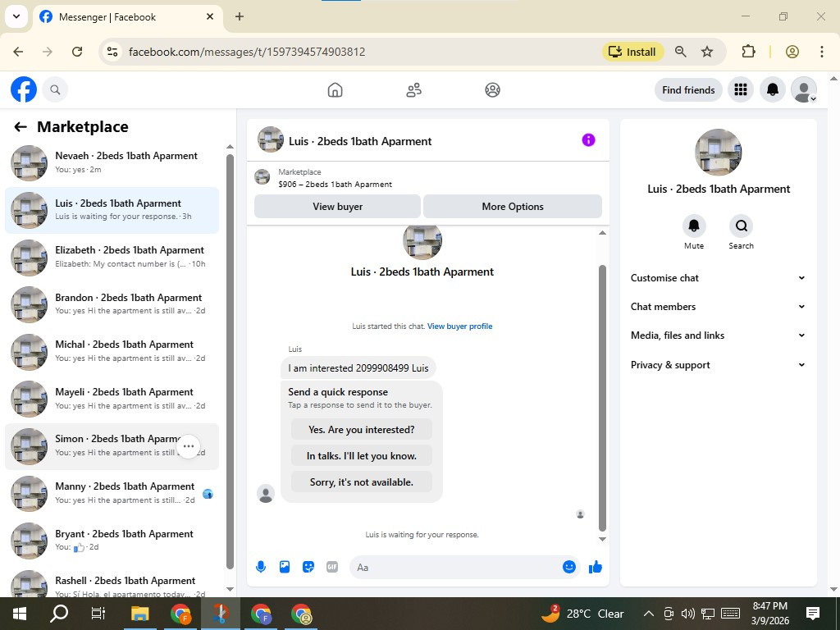This screenshot has height=630, width=840.
Task: Send a voice clip microphone icon
Action: click(x=261, y=567)
